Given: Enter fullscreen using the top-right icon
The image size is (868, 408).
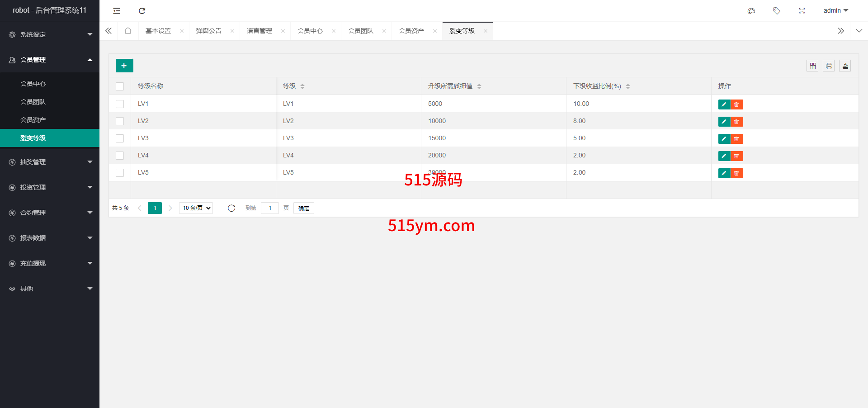Looking at the screenshot, I should tap(802, 11).
